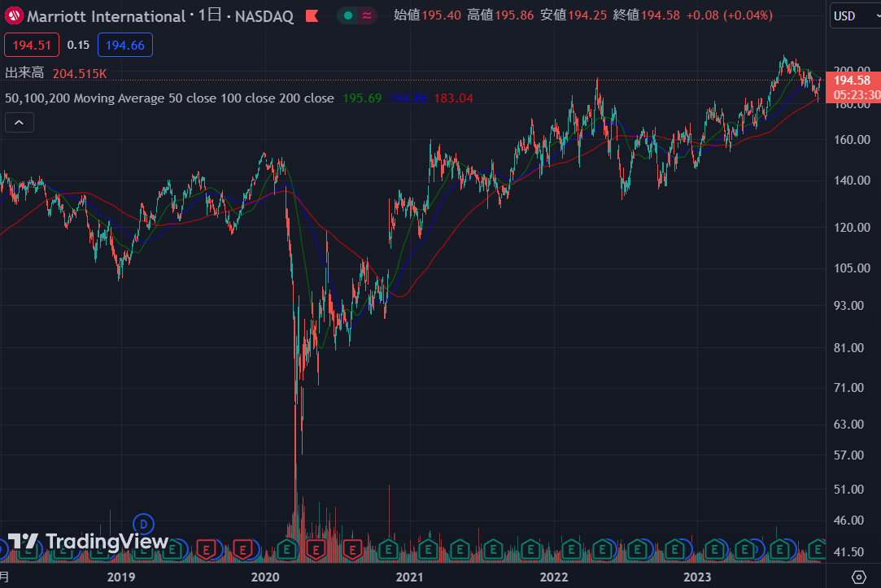Image resolution: width=881 pixels, height=588 pixels.
Task: Open symbol search via Marriott International title
Action: click(x=106, y=16)
